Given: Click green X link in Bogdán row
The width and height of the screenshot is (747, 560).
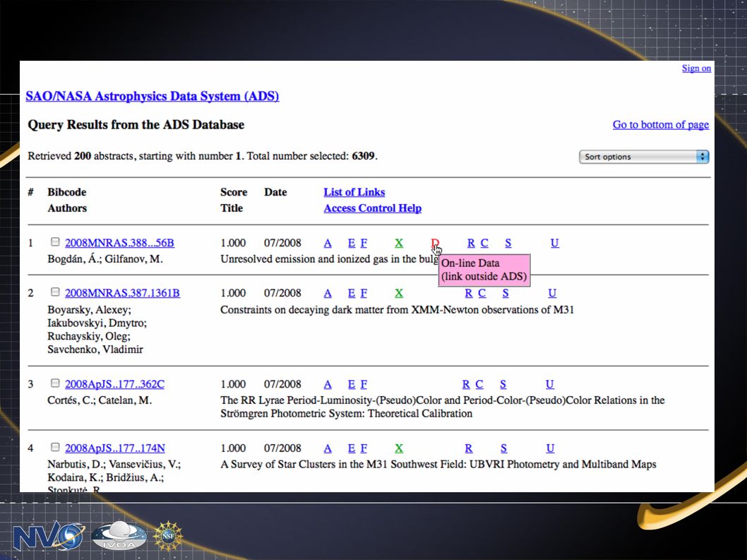Looking at the screenshot, I should (399, 243).
